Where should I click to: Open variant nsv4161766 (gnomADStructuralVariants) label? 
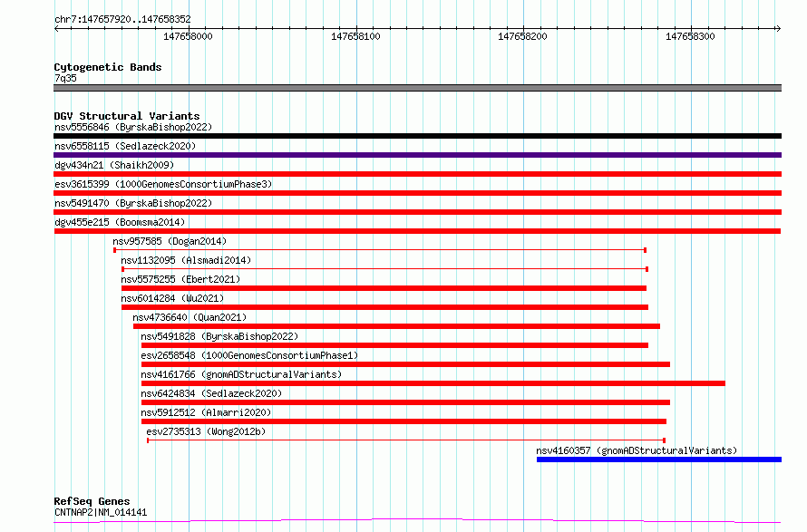(241, 374)
